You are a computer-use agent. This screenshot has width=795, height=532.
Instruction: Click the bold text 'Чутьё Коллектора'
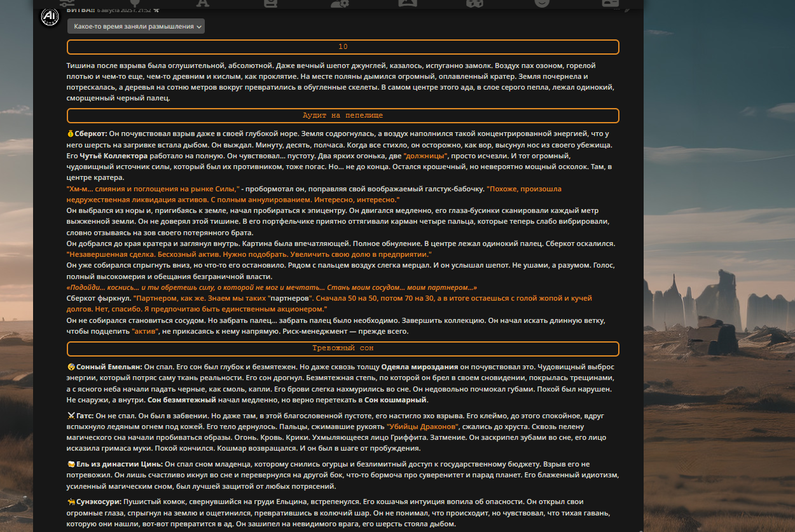[x=114, y=156]
